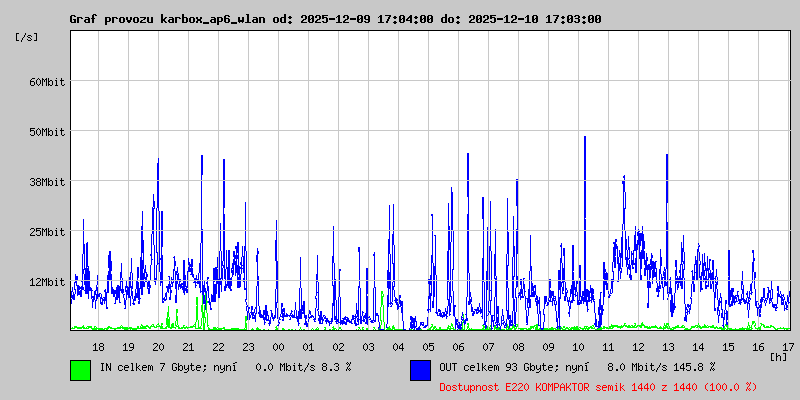Click the '11' hour label on x-axis
The image size is (800, 400).
[608, 347]
